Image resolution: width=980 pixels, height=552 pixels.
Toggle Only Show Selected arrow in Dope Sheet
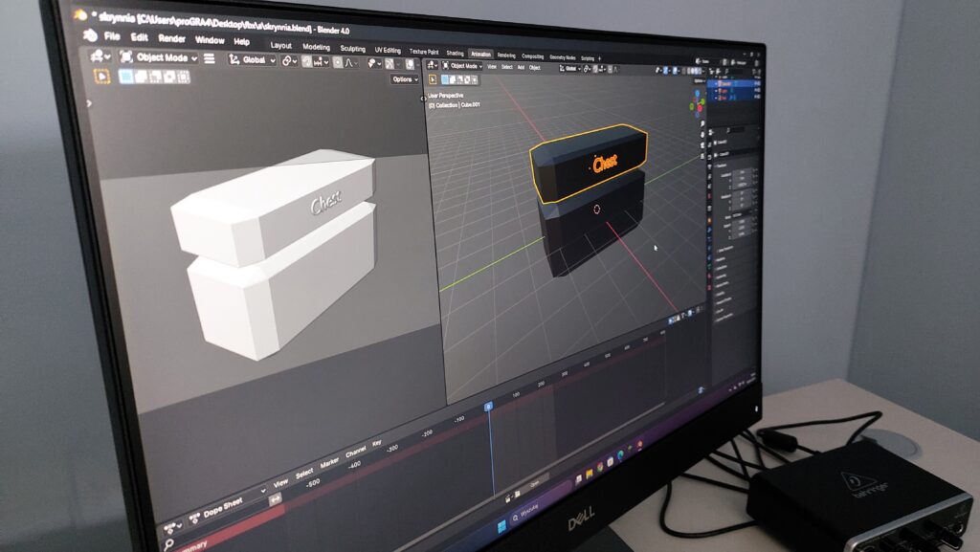click(276, 498)
